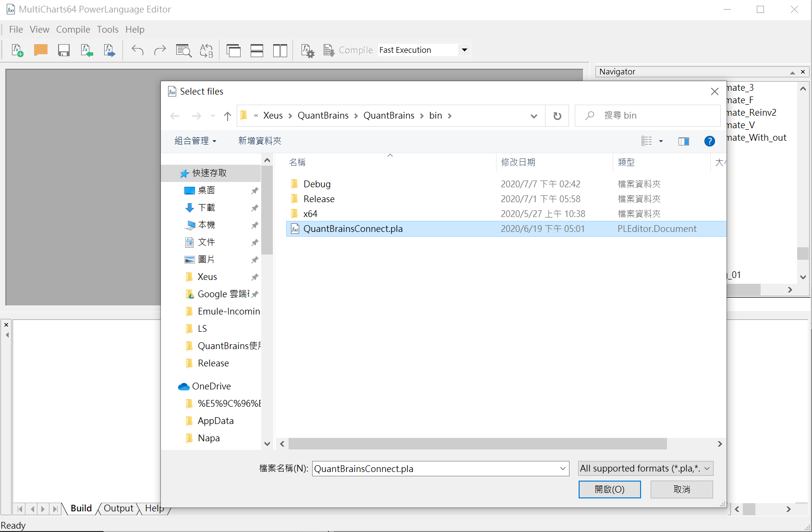Open the Fast Execution dropdown
The width and height of the screenshot is (812, 532).
coord(464,50)
